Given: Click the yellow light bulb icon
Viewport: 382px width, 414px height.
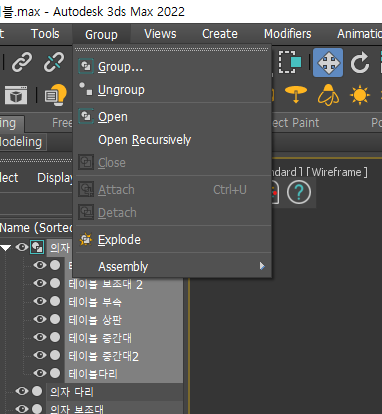Looking at the screenshot, I should 56,95.
